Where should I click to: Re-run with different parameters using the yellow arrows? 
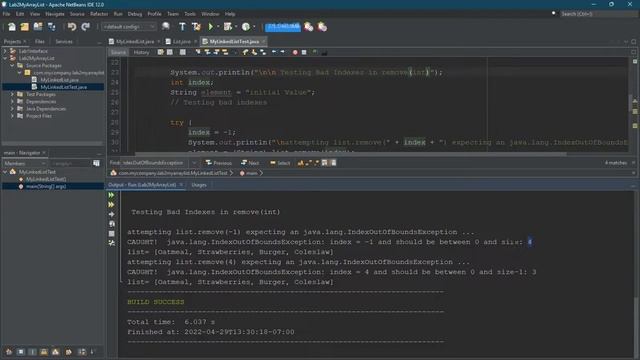point(111,204)
